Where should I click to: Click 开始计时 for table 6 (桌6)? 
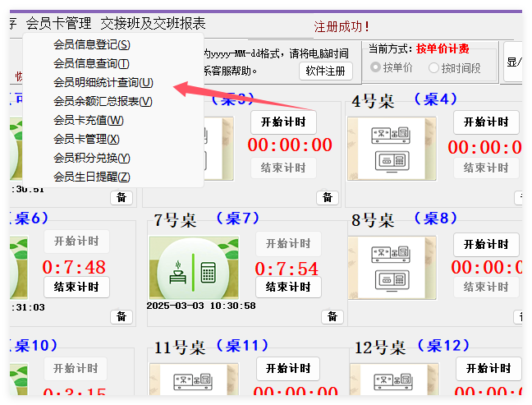[76, 241]
